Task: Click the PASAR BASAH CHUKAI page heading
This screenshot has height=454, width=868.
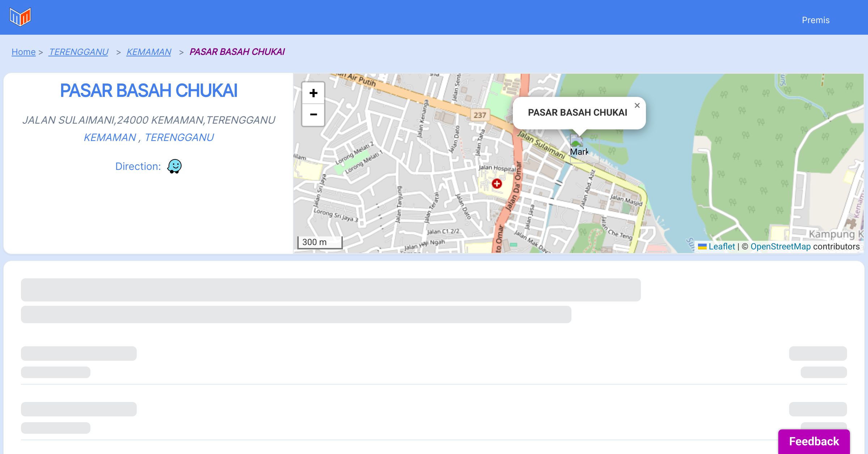Action: [x=149, y=91]
